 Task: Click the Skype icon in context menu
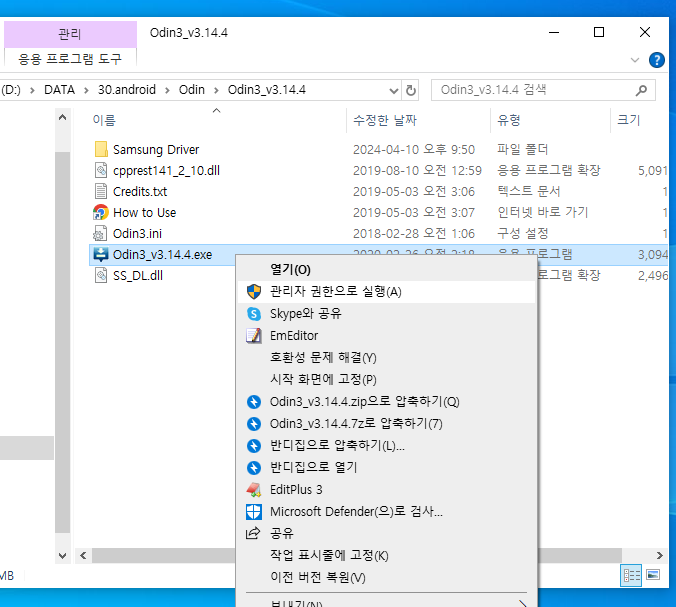254,313
